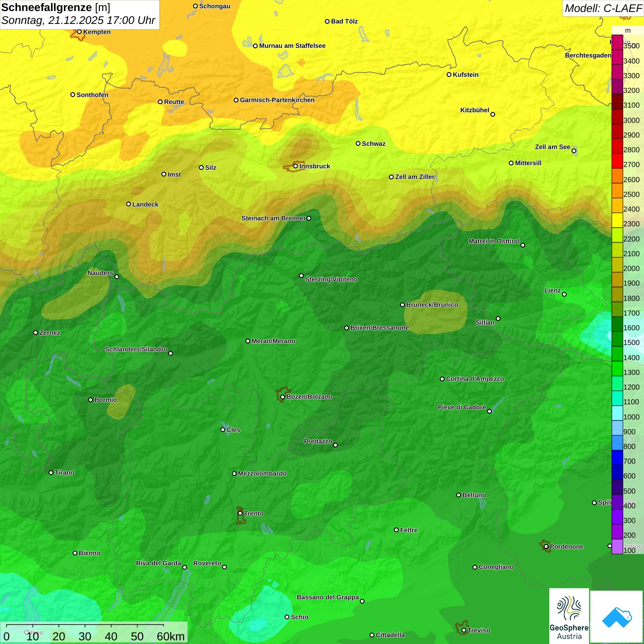The height and width of the screenshot is (644, 644).
Task: Click the Imst label
Action: [x=174, y=174]
